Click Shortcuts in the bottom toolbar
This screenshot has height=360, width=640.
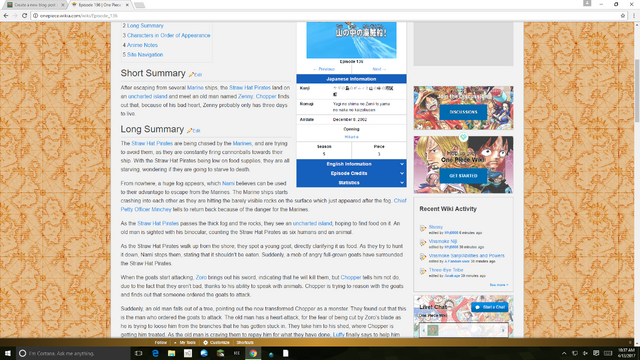[x=245, y=342]
